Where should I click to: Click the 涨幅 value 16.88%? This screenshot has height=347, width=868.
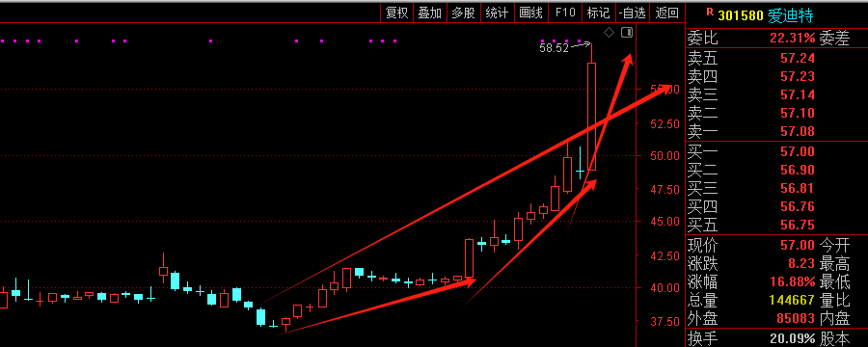[792, 281]
